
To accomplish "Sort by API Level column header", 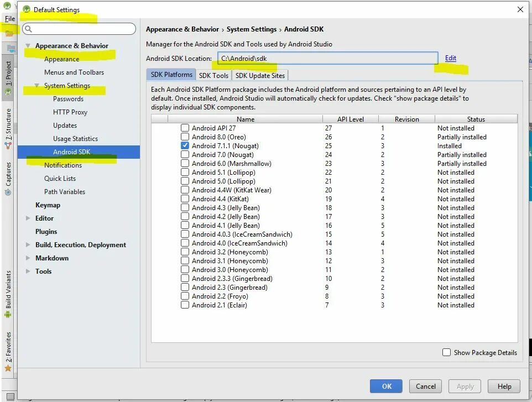I will coord(351,119).
